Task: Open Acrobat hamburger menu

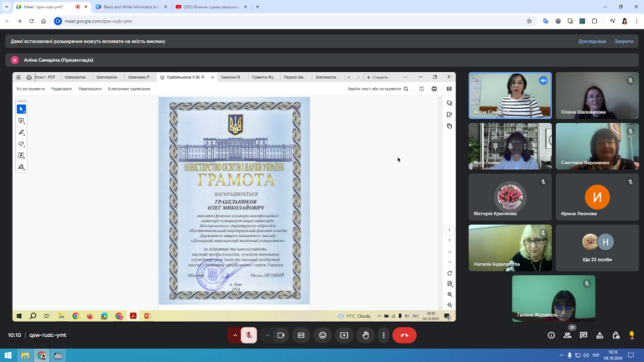Action: (x=18, y=77)
